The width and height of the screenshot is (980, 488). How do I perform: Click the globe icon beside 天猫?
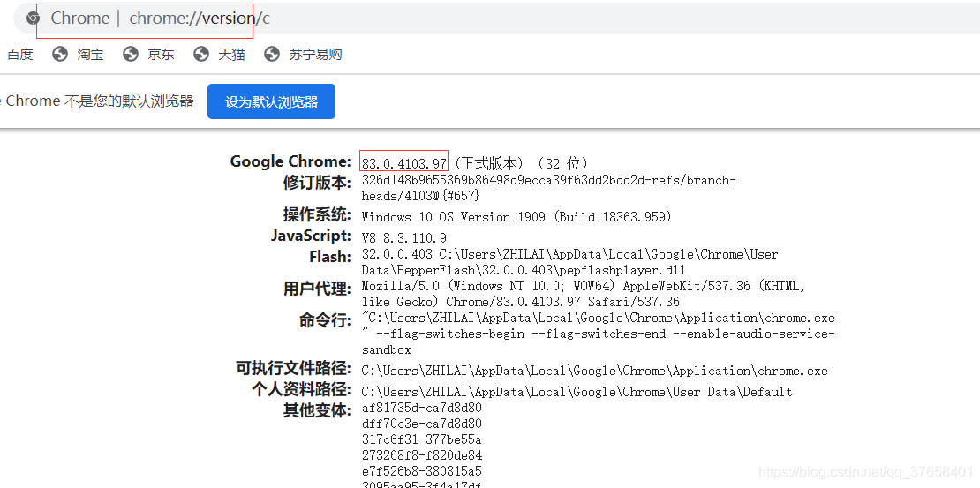tap(201, 55)
